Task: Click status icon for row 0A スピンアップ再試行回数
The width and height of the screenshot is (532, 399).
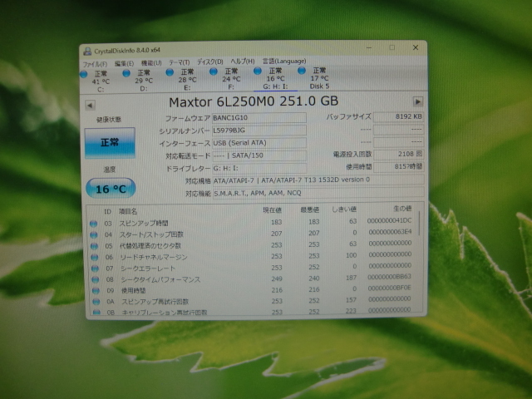Action: [x=96, y=302]
